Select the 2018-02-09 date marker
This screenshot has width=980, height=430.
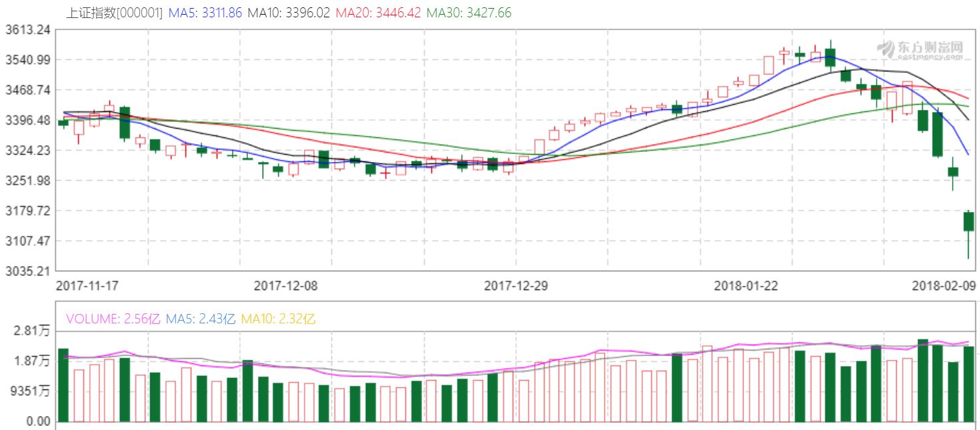[943, 285]
